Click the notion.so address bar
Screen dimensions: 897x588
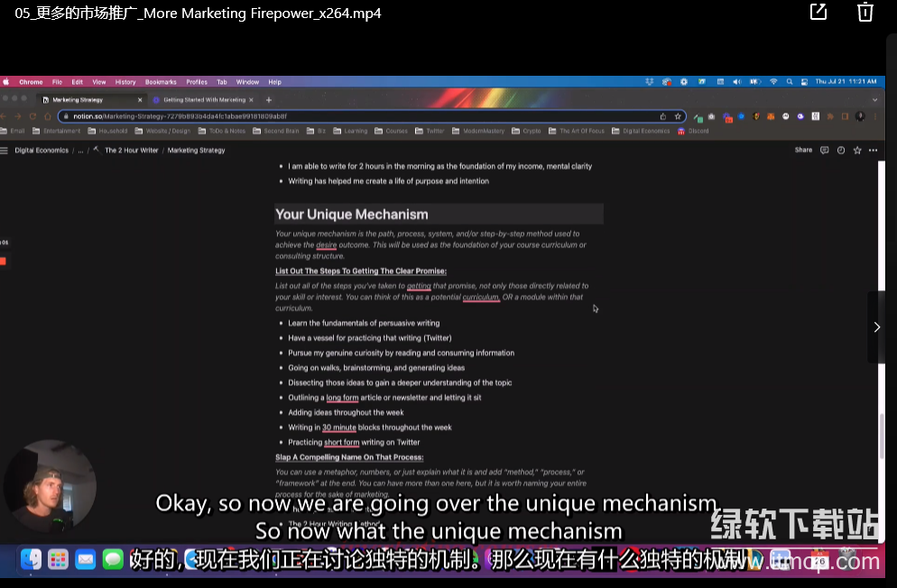point(361,116)
